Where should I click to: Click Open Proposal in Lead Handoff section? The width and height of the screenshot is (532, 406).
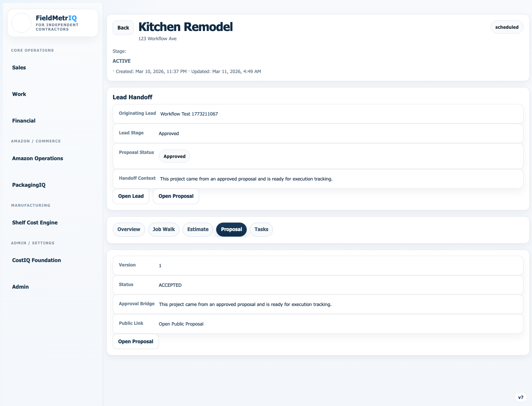[176, 196]
